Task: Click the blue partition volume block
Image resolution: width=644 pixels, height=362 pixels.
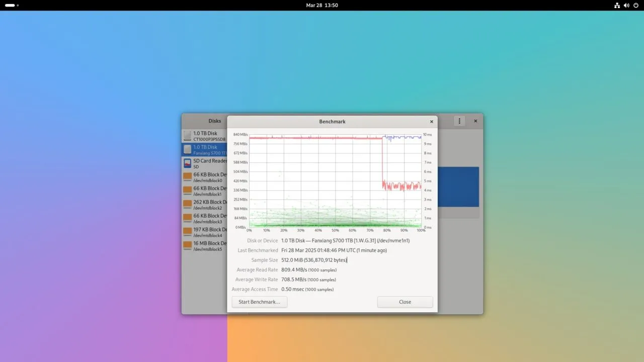Action: (458, 187)
